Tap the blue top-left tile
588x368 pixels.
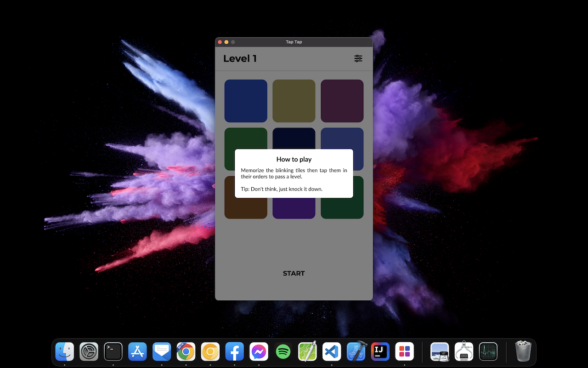click(246, 101)
